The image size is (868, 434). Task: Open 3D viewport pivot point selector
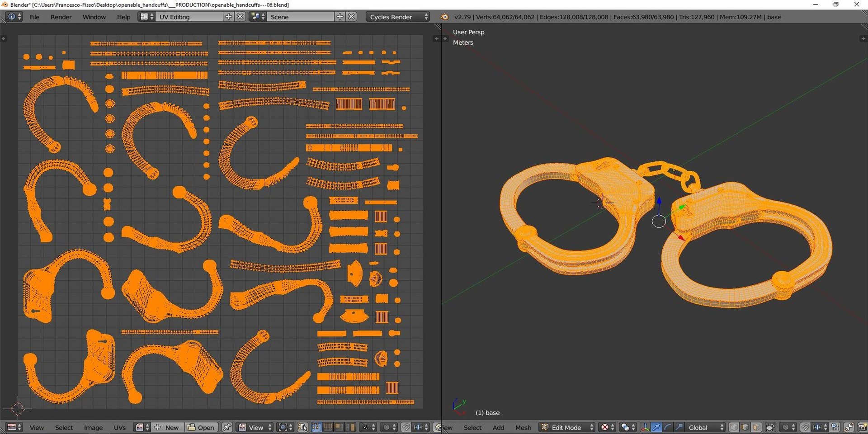628,427
